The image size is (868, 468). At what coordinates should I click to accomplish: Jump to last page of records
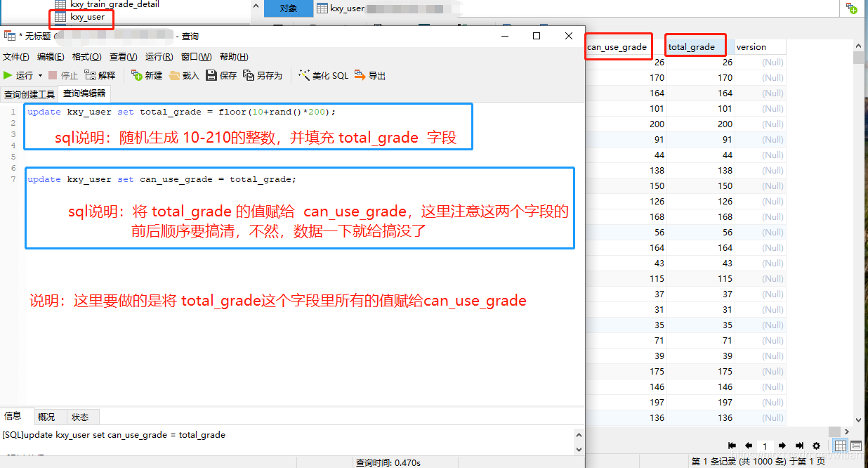[798, 446]
